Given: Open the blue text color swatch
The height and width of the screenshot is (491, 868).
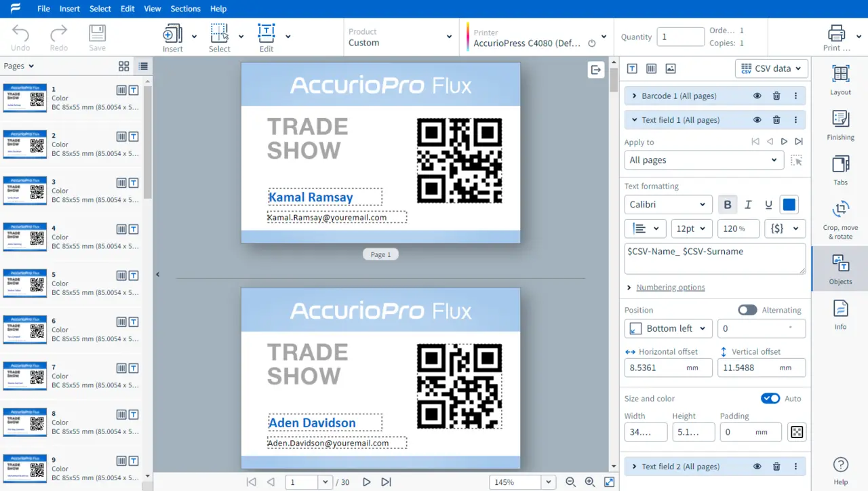Looking at the screenshot, I should click(789, 205).
